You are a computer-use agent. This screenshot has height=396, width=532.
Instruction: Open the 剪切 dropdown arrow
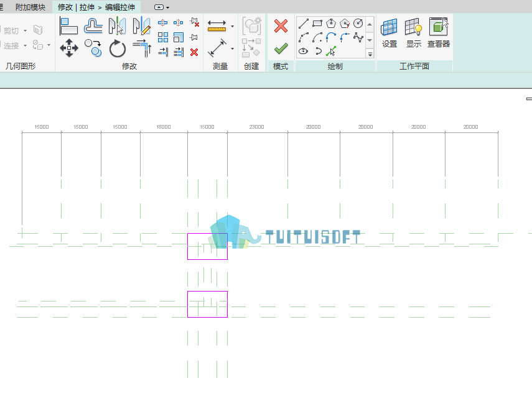tap(25, 30)
